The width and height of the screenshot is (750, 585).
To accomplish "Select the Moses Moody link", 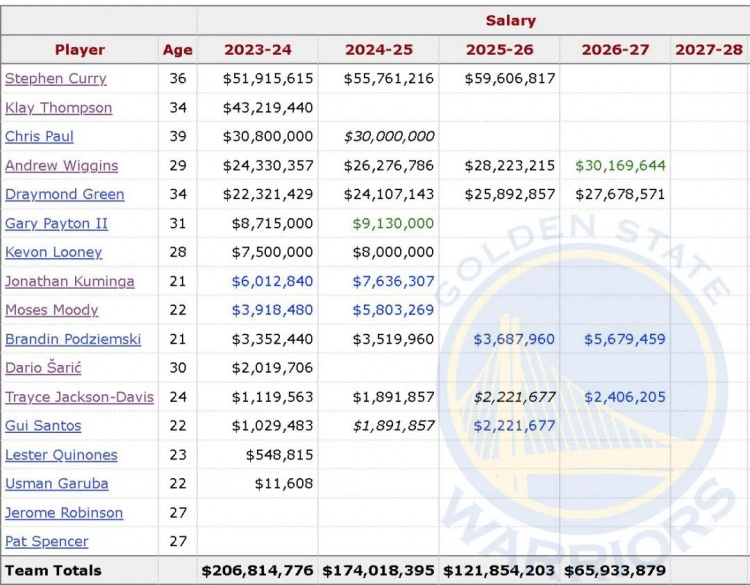I will (52, 310).
